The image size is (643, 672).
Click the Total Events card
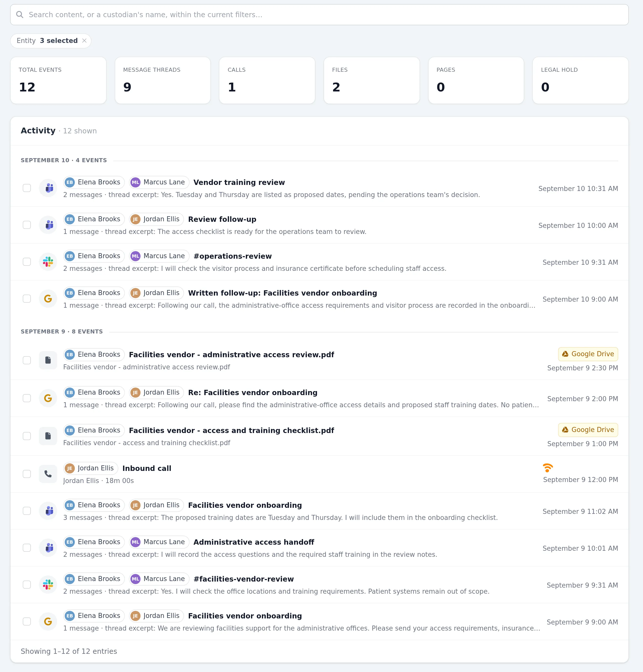58,81
